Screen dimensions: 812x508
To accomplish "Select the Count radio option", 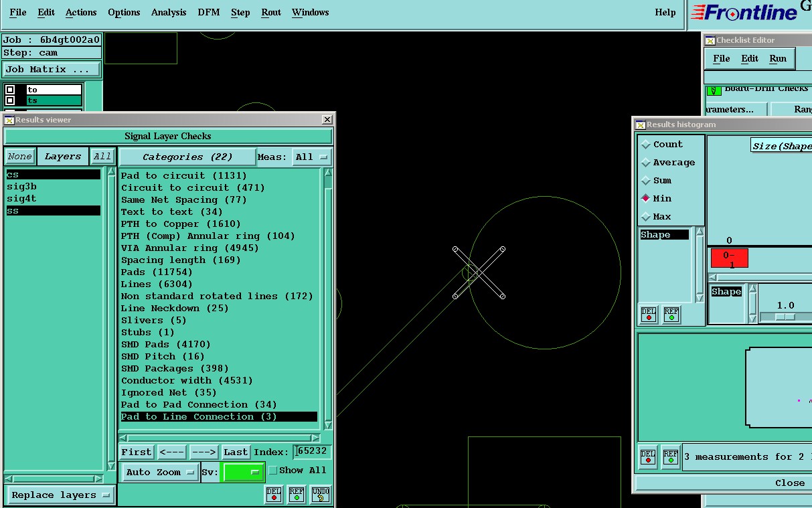I will [646, 145].
